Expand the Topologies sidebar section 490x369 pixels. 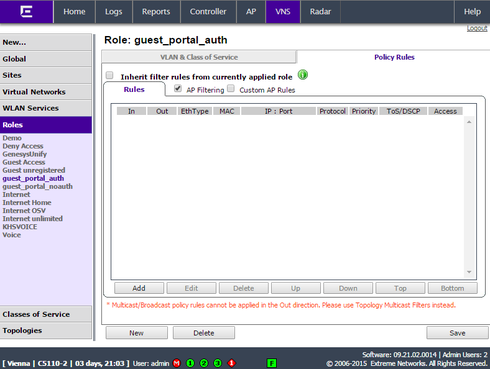point(46,330)
